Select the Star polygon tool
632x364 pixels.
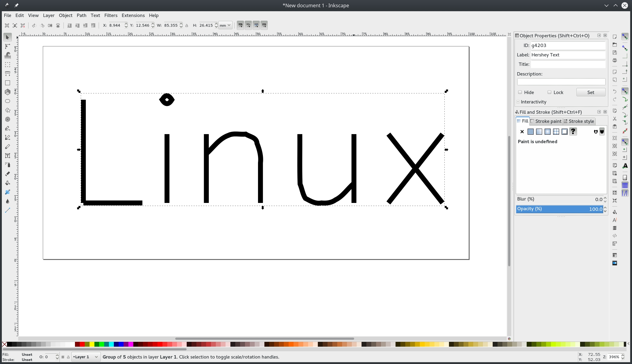[x=8, y=110]
